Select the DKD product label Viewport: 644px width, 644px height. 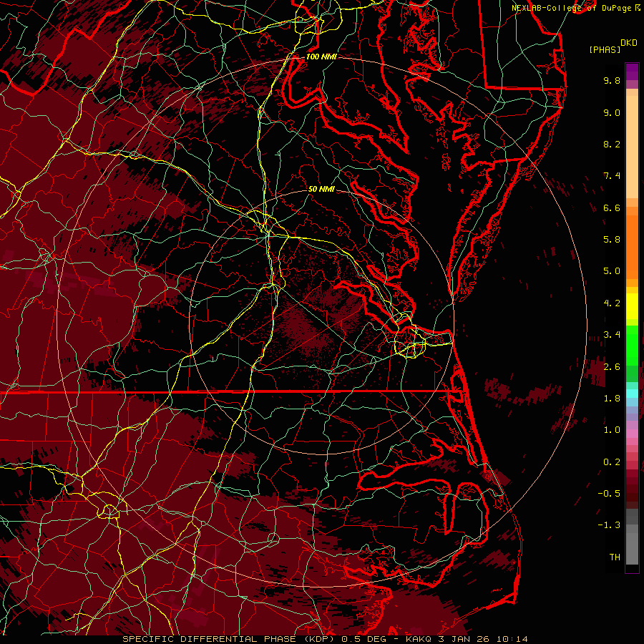pos(629,43)
